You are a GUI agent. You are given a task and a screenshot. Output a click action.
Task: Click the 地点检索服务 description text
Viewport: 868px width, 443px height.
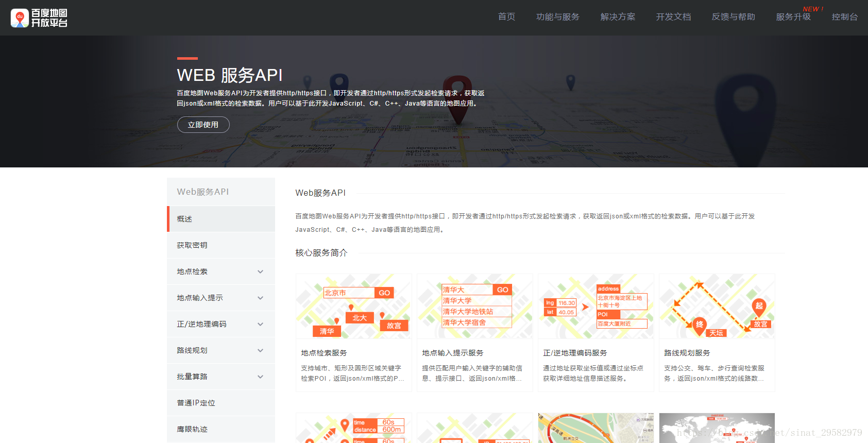point(353,373)
